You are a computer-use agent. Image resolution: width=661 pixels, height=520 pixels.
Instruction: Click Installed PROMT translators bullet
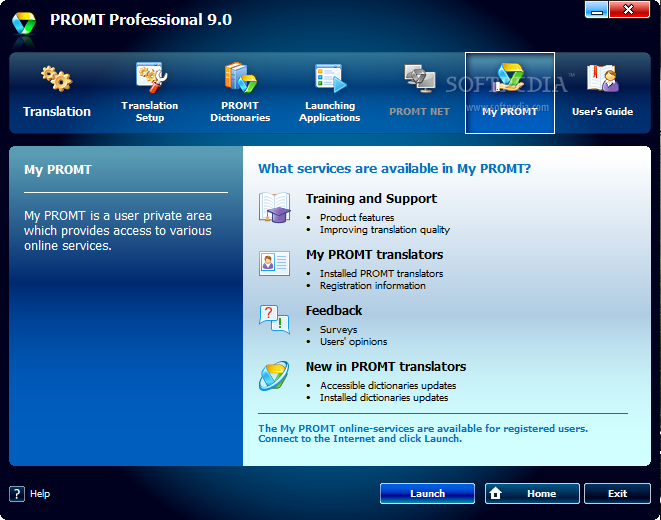tap(382, 273)
